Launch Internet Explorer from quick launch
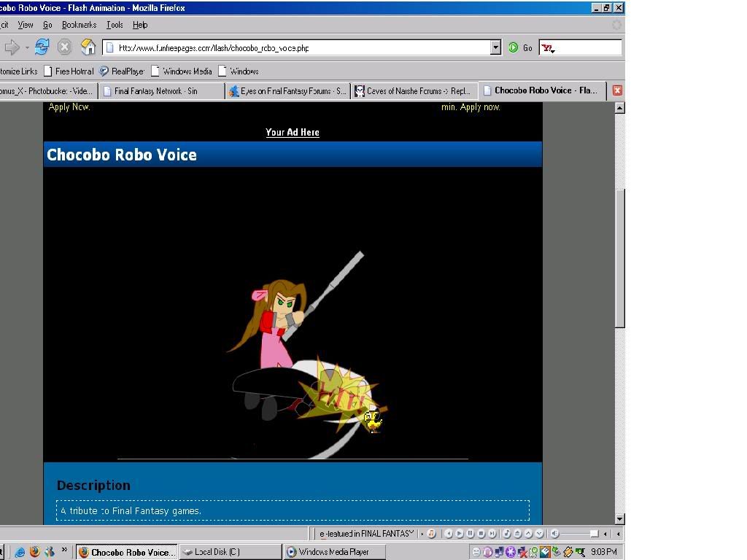 coord(20,552)
